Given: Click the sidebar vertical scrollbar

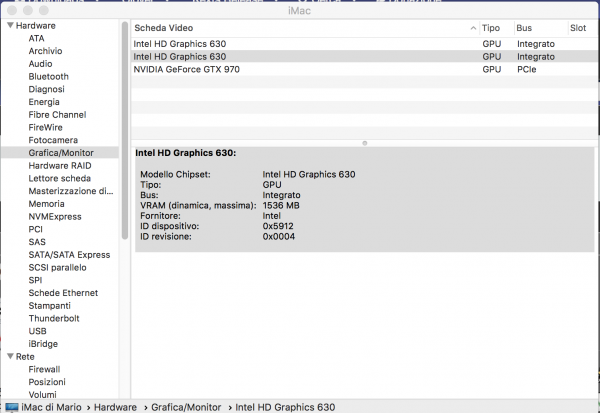Looking at the screenshot, I should click(125, 130).
